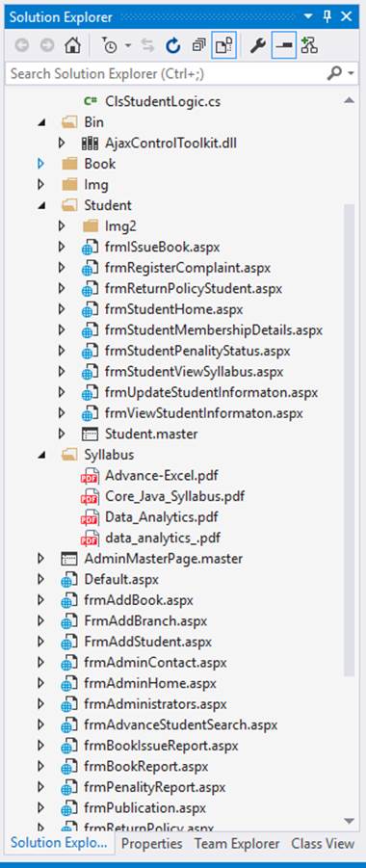366x868 pixels.
Task: Click the Default.aspx file icon
Action: [x=68, y=580]
